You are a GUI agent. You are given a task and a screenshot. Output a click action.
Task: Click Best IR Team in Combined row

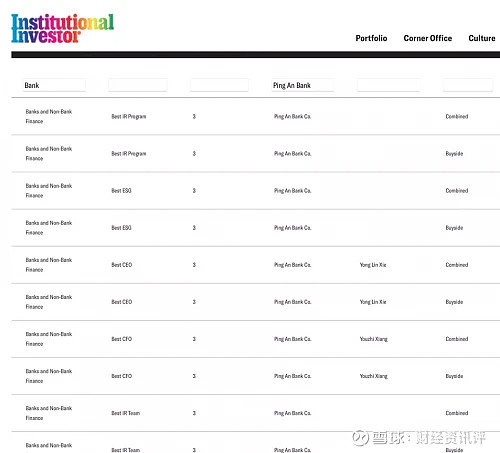point(126,413)
